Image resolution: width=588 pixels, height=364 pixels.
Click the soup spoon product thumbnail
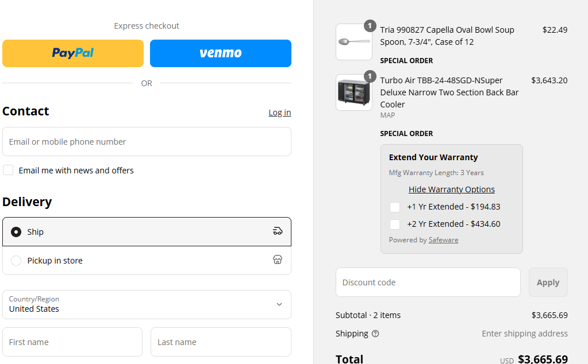[354, 42]
